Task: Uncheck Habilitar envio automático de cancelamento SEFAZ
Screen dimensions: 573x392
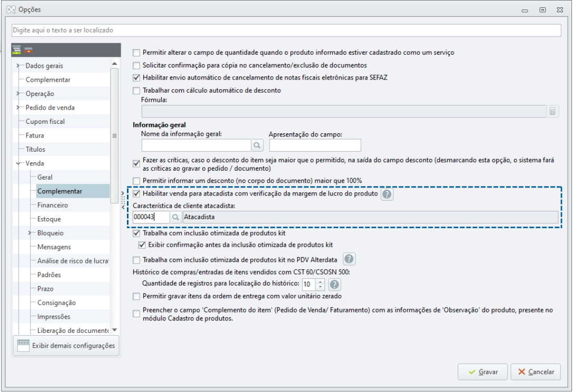Action: tap(136, 77)
